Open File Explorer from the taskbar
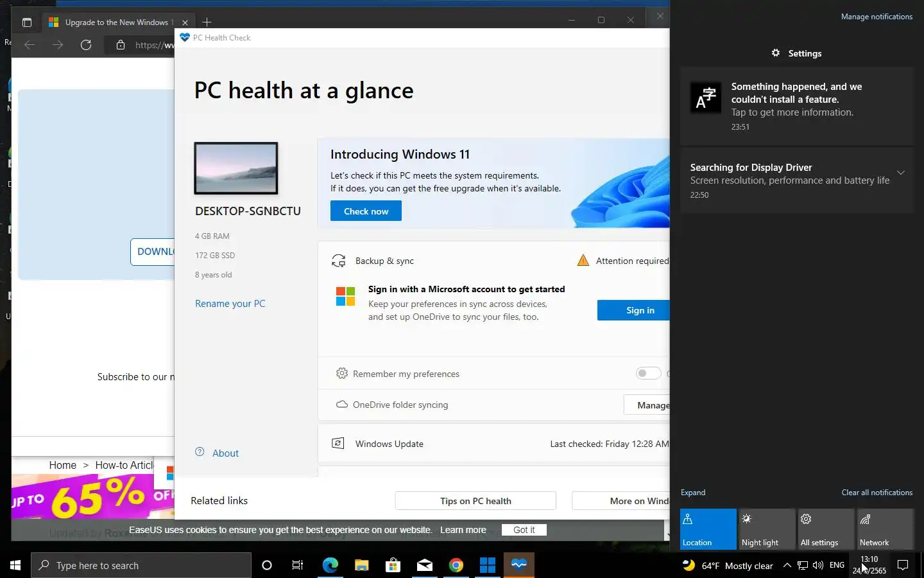 click(362, 565)
